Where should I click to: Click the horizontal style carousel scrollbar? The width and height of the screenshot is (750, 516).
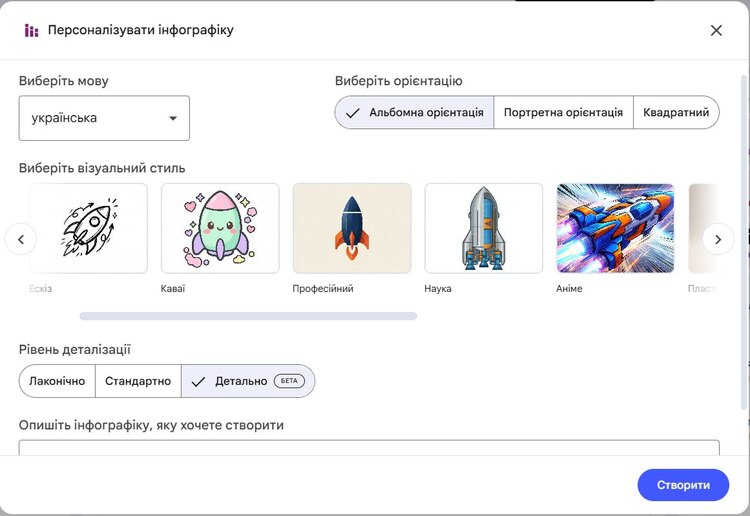[248, 316]
